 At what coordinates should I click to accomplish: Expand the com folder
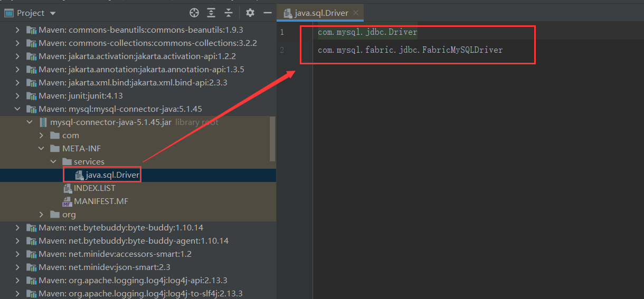click(42, 135)
